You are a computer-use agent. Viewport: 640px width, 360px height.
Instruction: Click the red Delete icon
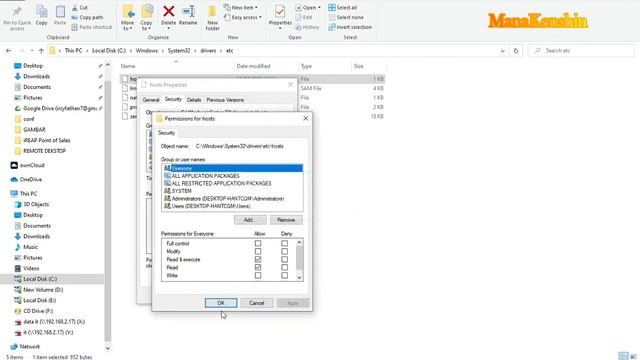[169, 11]
